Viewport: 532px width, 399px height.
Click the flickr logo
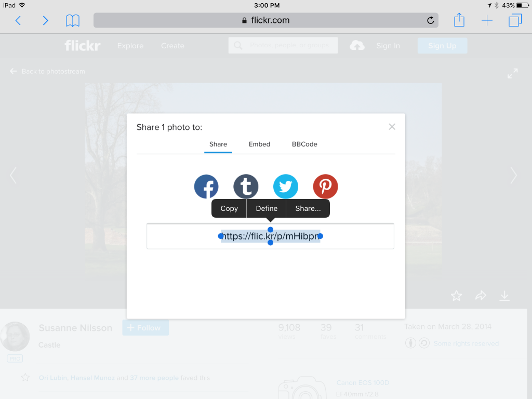click(83, 46)
